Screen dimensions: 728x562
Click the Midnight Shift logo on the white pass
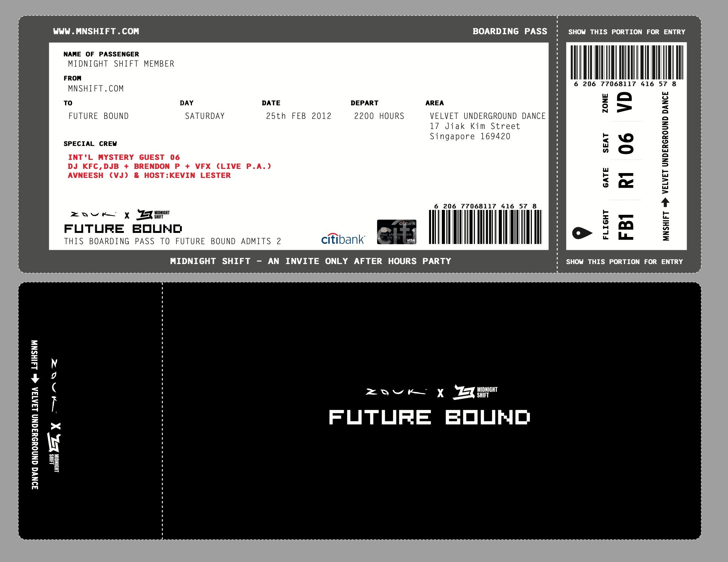point(152,214)
